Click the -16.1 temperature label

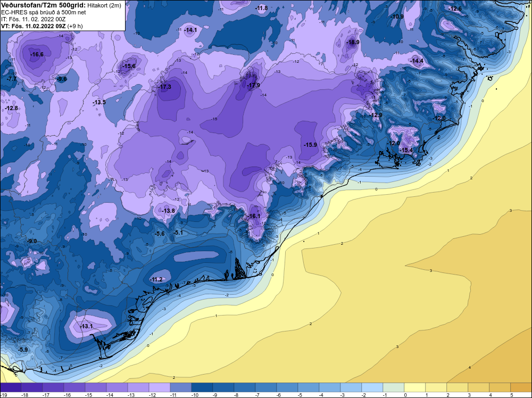pos(254,216)
